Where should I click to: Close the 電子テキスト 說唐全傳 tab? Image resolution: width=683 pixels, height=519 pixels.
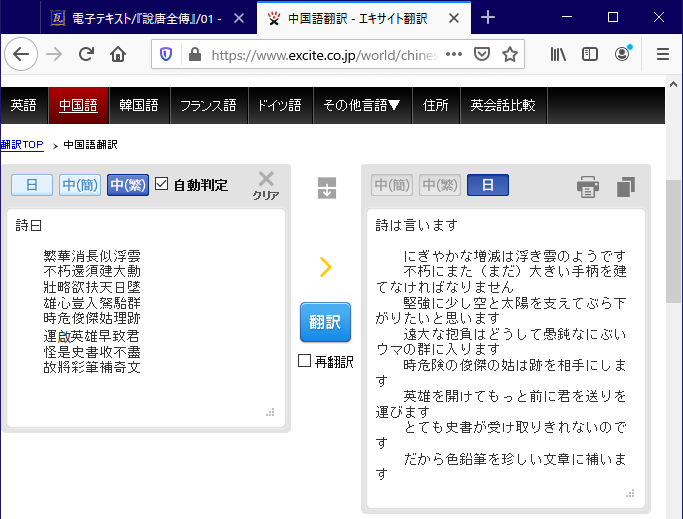click(x=239, y=18)
